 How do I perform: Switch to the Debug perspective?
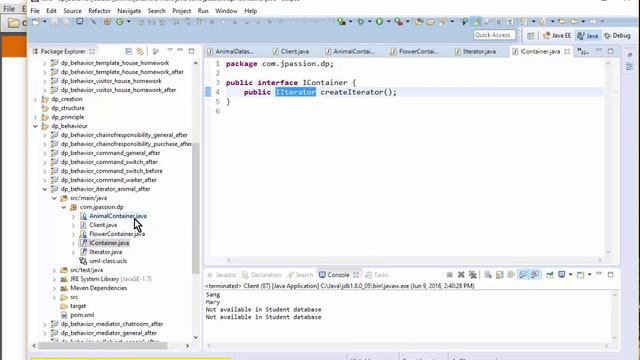tap(617, 36)
